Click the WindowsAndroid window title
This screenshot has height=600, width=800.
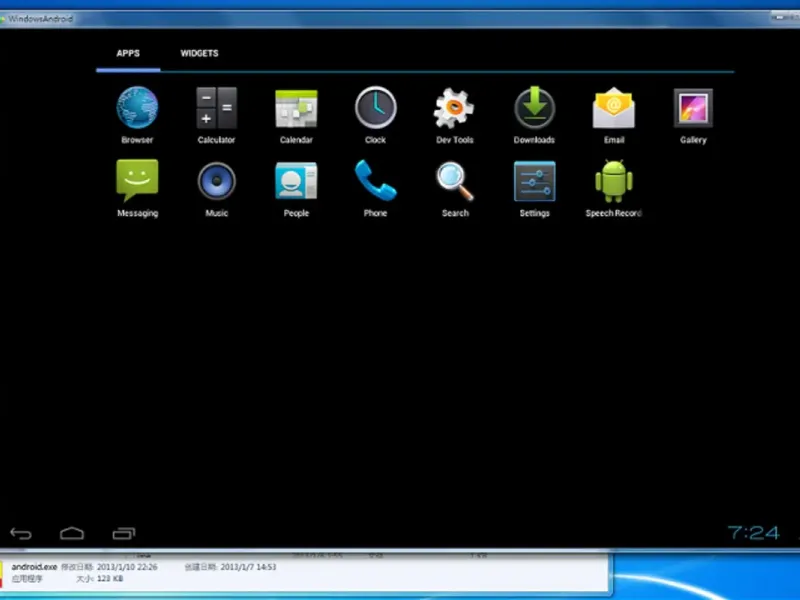40,19
